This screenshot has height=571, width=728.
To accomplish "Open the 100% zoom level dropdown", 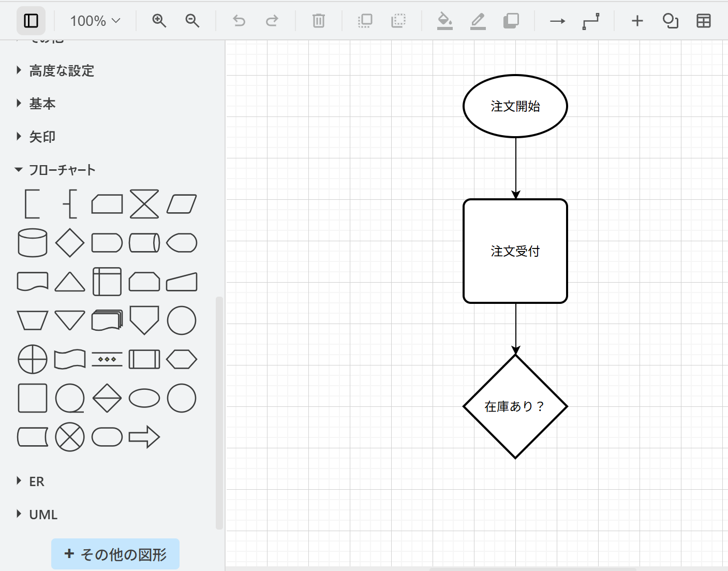I will click(x=95, y=21).
